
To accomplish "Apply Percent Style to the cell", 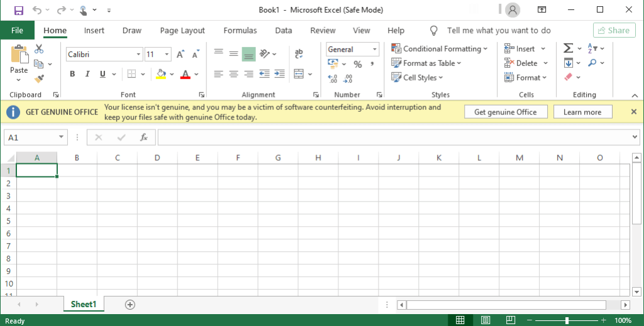I will (x=357, y=64).
